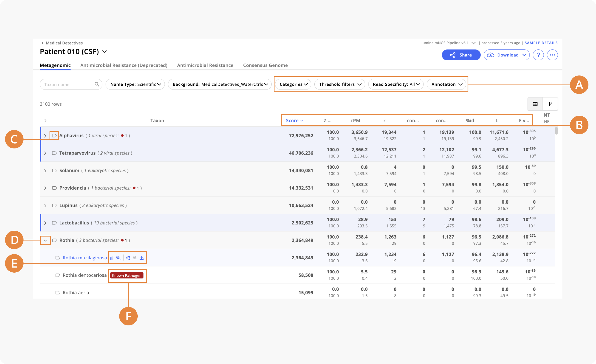
Task: Open the Antimicrobial Resistance (Deprecated) tab
Action: point(124,65)
